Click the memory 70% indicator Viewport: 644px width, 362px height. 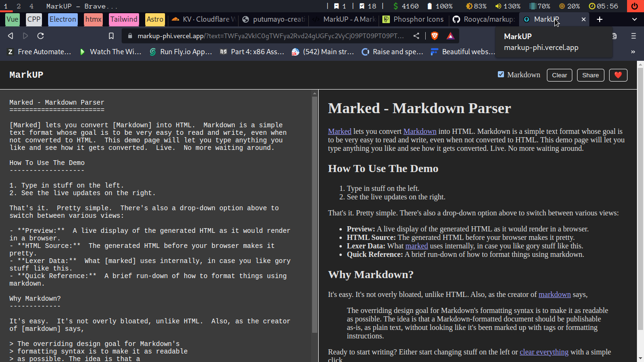click(540, 6)
